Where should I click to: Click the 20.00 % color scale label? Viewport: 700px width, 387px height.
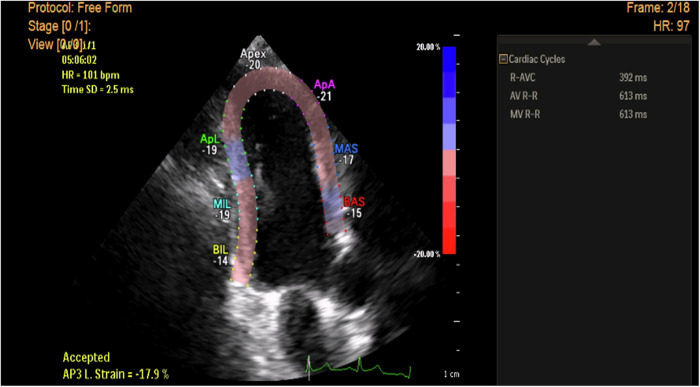click(x=428, y=48)
